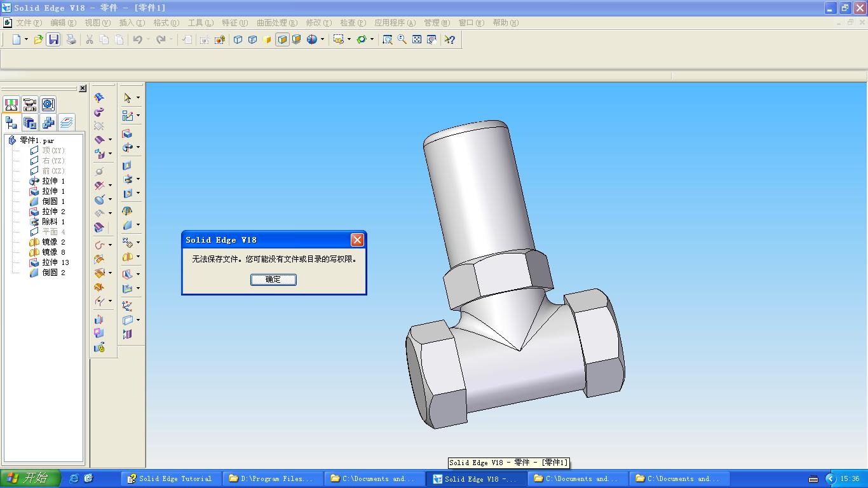Click the Print icon in toolbar
Screen dimensions: 868x488
pyautogui.click(x=71, y=39)
